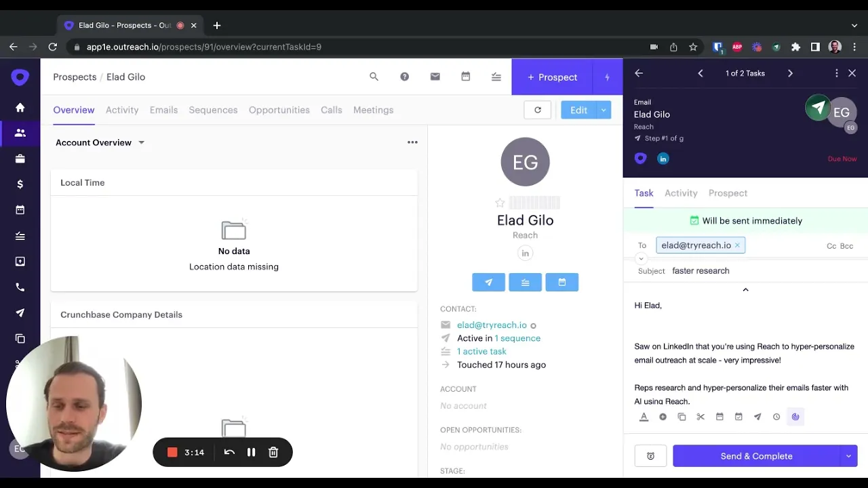Click the calendar-check icon in email toolbar

coord(738,417)
